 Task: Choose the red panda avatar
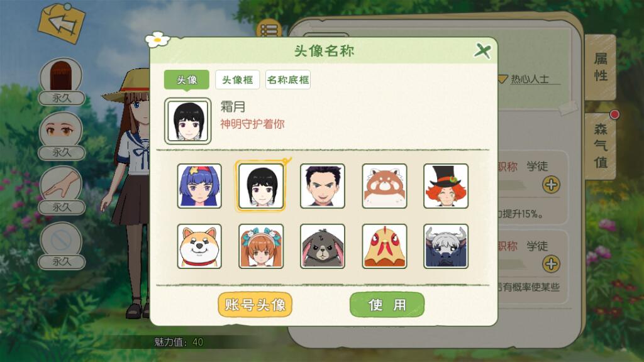tap(384, 186)
